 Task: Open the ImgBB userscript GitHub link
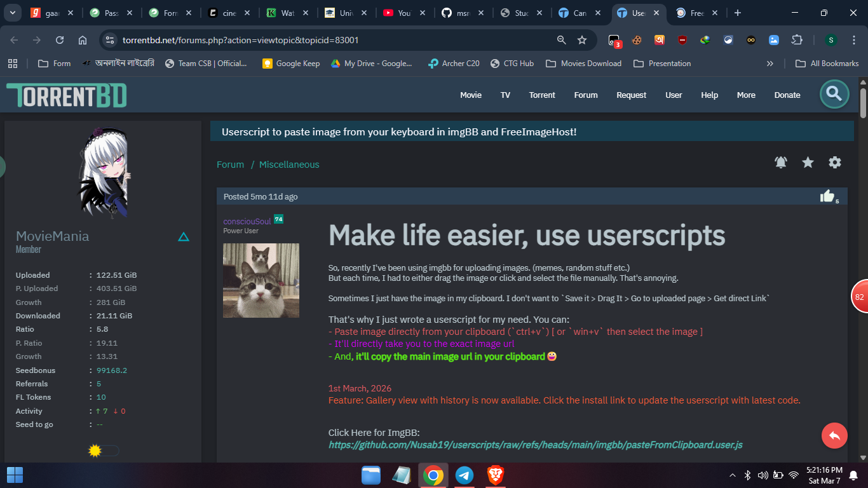pyautogui.click(x=536, y=445)
